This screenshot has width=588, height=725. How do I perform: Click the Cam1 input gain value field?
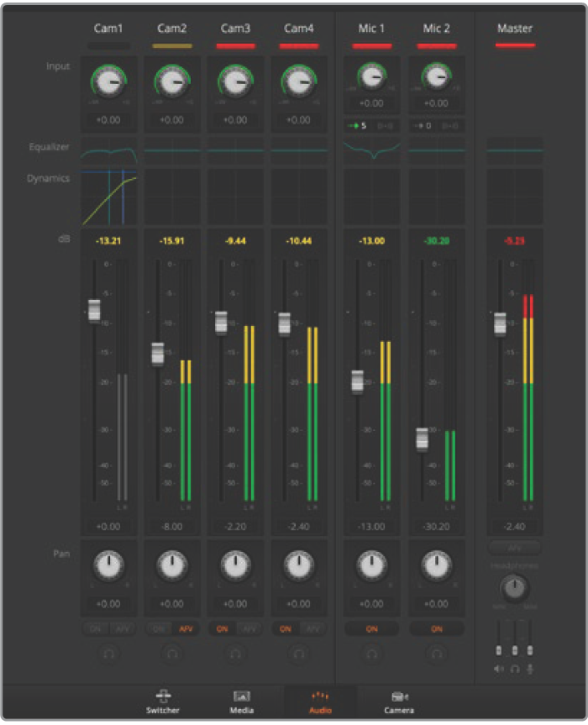point(108,120)
